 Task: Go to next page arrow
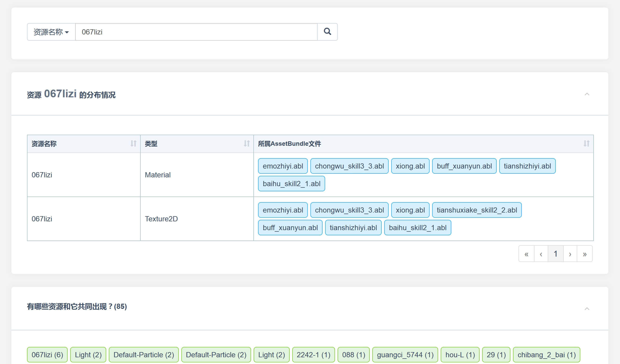pos(570,254)
